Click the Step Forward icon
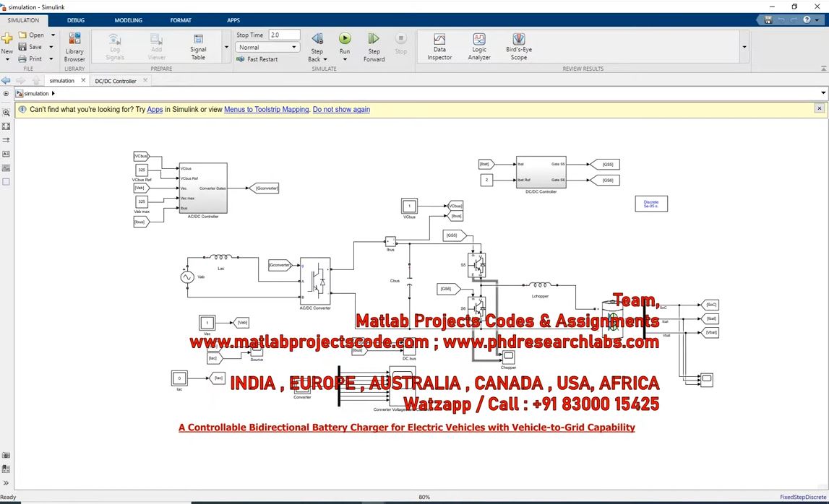This screenshot has height=504, width=829. click(x=374, y=39)
